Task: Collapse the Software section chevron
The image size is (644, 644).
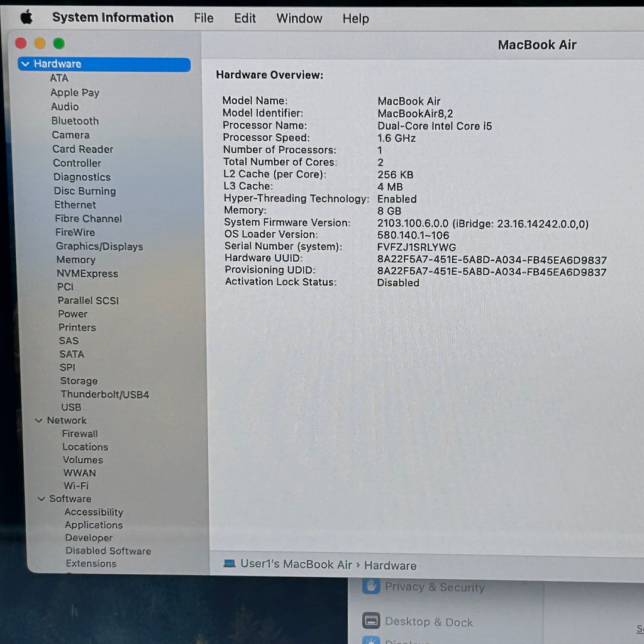Action: click(41, 499)
